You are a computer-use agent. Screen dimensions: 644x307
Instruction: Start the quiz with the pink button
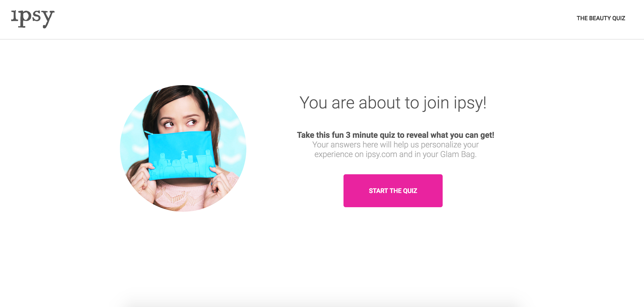[x=393, y=191]
